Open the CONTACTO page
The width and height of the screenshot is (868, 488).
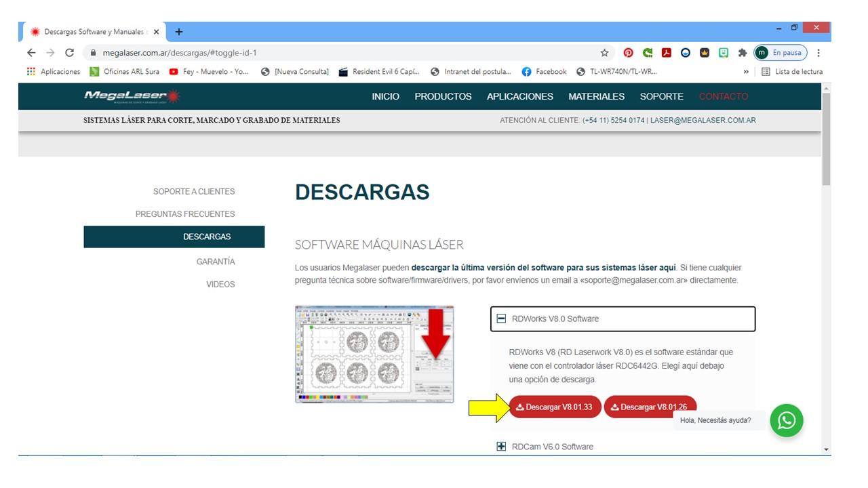pos(724,97)
